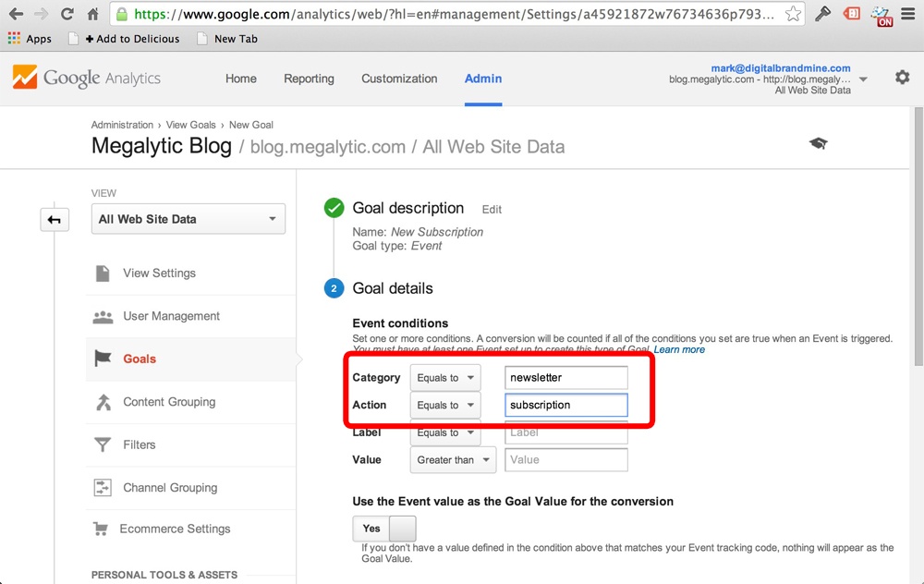This screenshot has height=584, width=924.
Task: Open the Learn more link
Action: click(679, 349)
